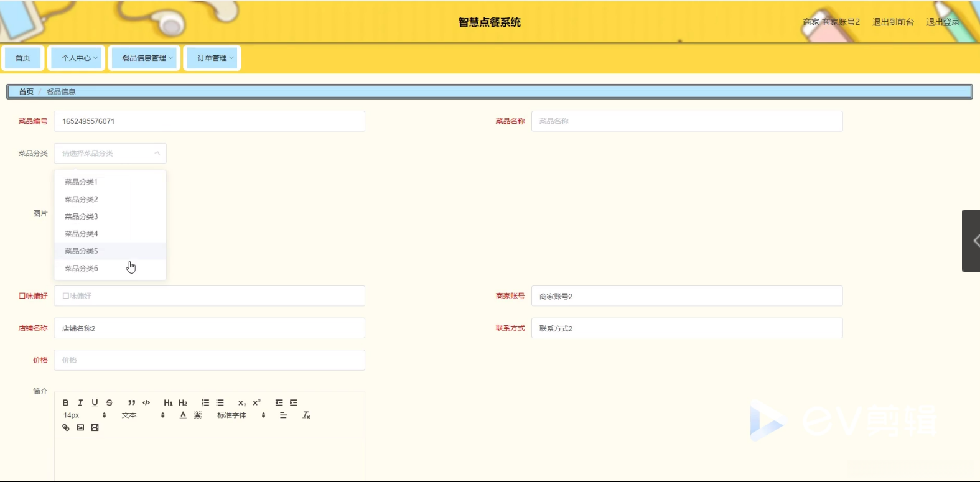This screenshot has height=482, width=980.
Task: Click 退出到前台 link
Action: click(893, 22)
